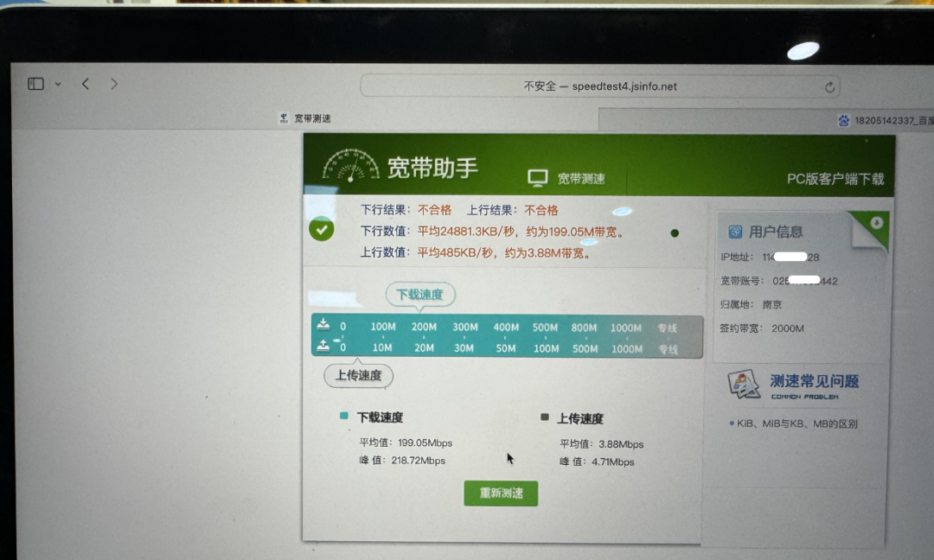The width and height of the screenshot is (934, 560).
Task: Open the PC版客户端下载 link
Action: (x=835, y=179)
